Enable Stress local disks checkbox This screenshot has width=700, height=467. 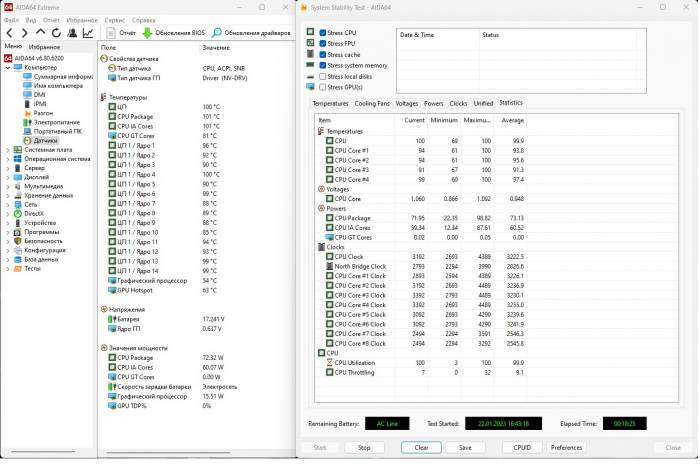[323, 76]
